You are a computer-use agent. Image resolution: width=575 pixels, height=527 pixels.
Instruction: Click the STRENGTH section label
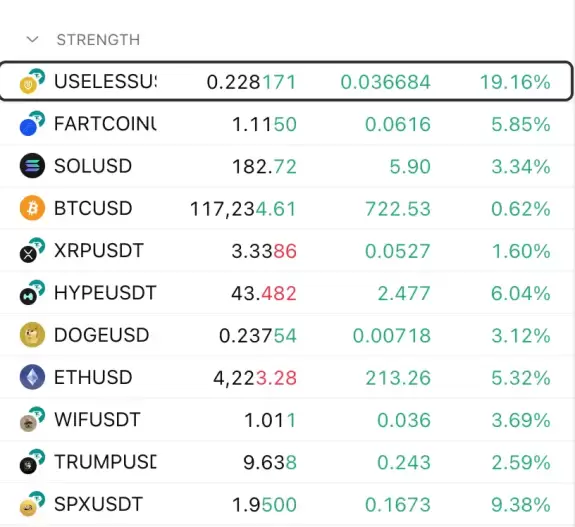coord(98,40)
